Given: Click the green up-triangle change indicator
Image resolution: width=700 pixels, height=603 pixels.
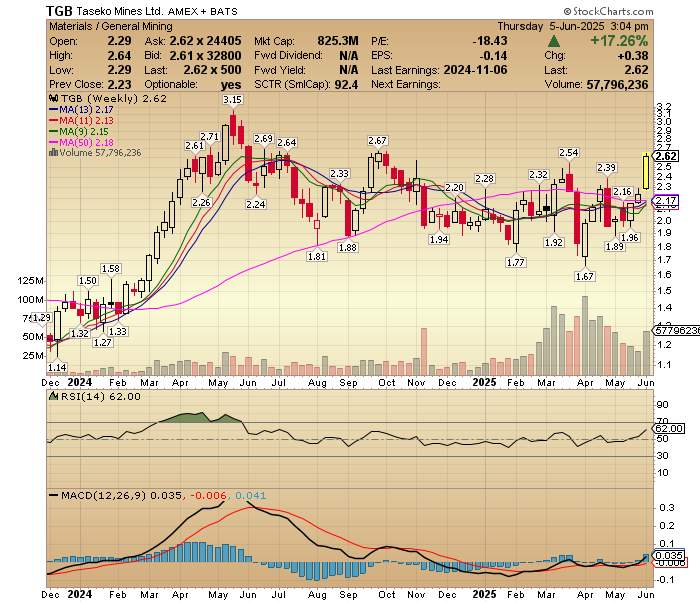Looking at the screenshot, I should pyautogui.click(x=554, y=41).
